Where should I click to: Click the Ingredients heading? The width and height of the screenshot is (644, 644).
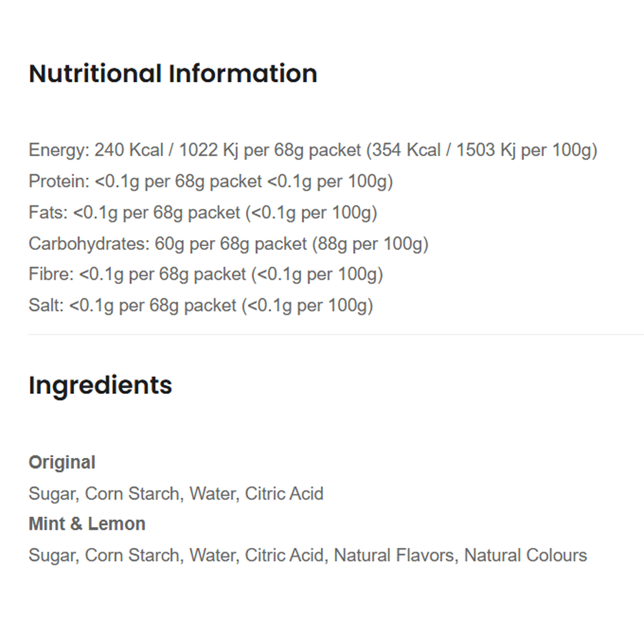click(x=100, y=385)
